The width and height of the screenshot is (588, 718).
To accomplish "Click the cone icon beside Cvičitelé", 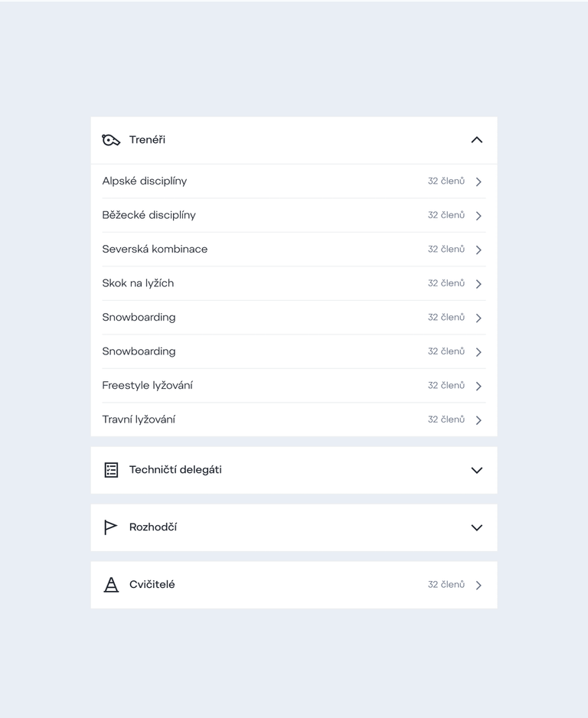I will coord(111,585).
